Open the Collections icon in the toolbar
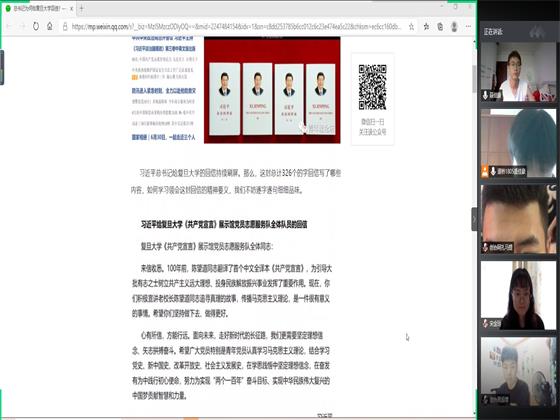Screen dimensions: 560x420 440,26
